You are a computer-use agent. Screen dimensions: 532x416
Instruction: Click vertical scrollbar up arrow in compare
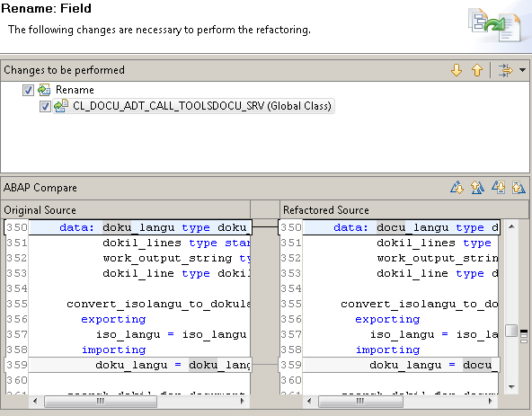[511, 226]
